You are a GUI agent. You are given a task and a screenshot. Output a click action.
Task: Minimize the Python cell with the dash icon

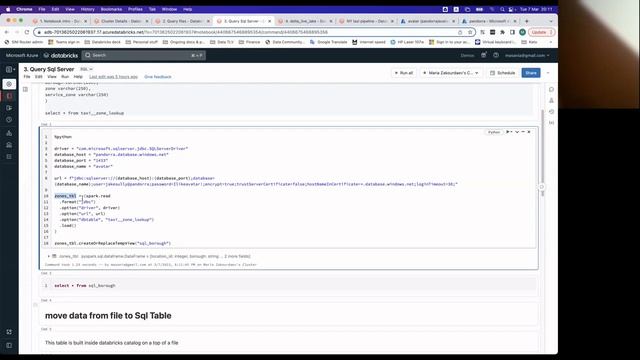click(x=523, y=132)
